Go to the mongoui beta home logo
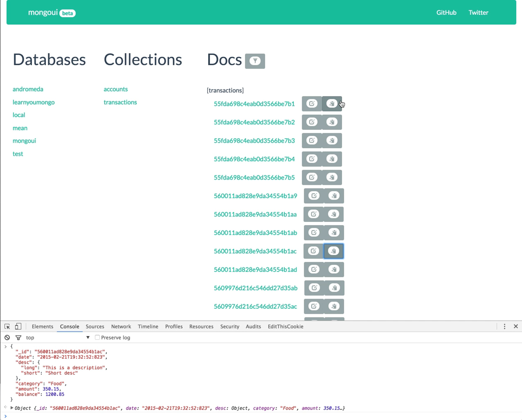 coord(52,13)
